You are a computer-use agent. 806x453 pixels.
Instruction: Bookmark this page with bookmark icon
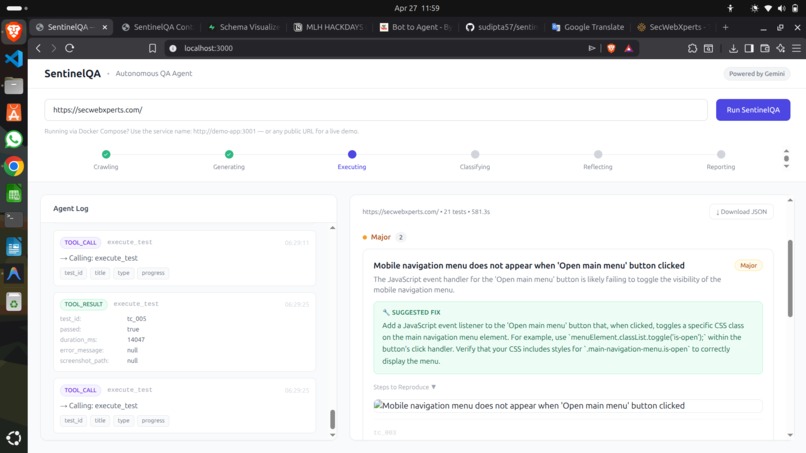click(152, 48)
